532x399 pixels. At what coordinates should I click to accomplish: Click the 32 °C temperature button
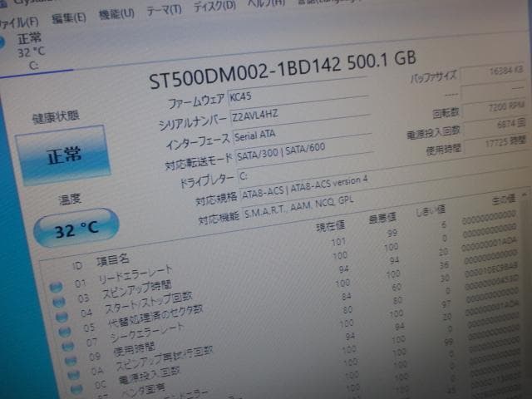[76, 228]
